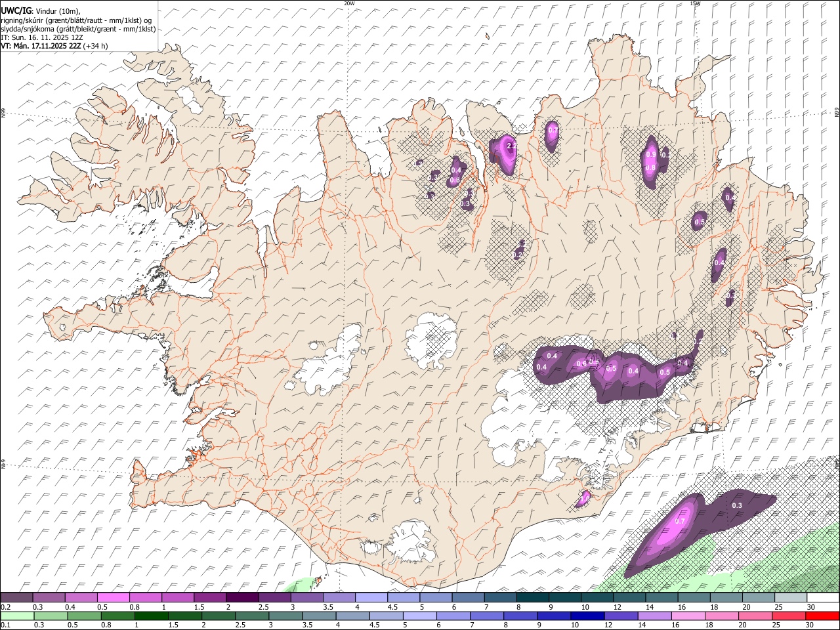Click the bright pink 0.5–0.8 snow legend swatch
Viewport: 840px width, 630px height.
(x=114, y=598)
